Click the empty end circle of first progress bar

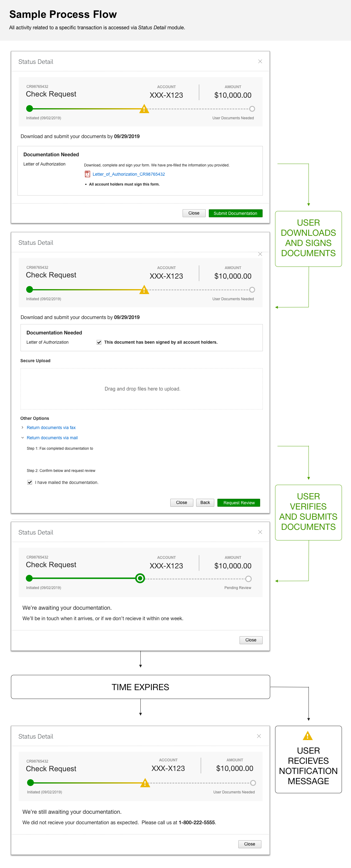[x=252, y=109]
